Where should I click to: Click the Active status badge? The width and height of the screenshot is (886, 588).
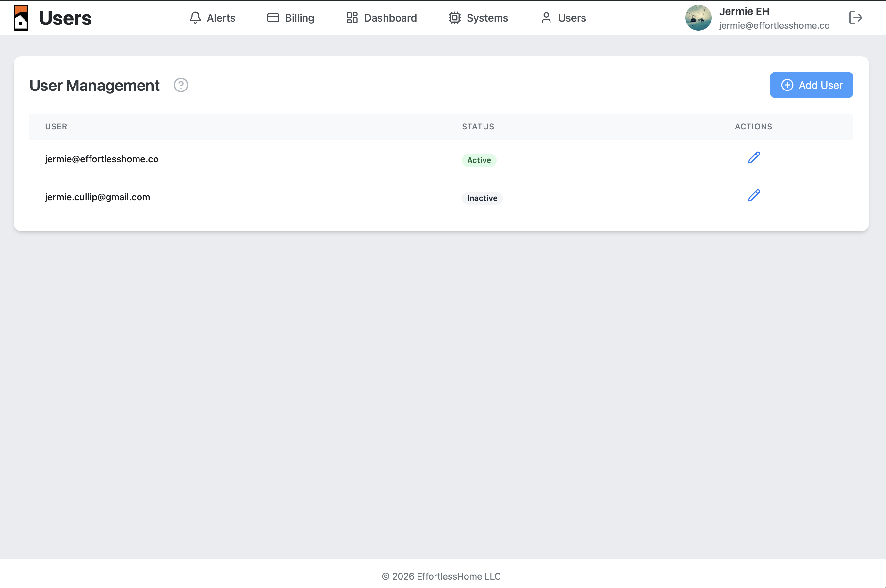(x=479, y=160)
